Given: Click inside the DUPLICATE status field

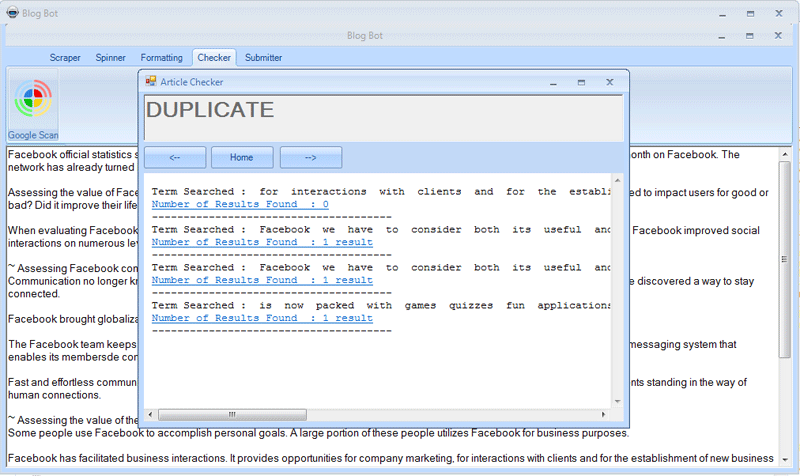Looking at the screenshot, I should (384, 115).
